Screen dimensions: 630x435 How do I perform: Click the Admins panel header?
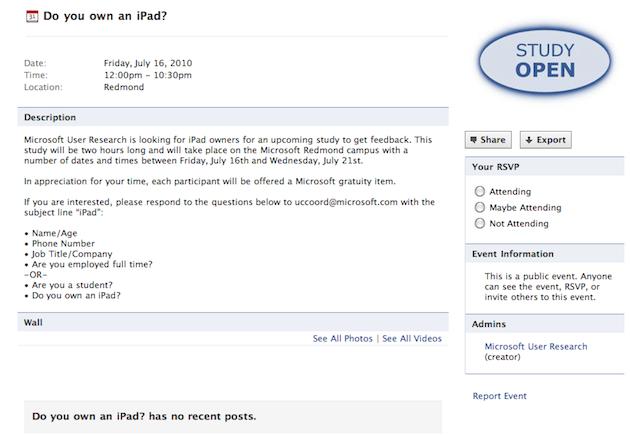(x=489, y=324)
